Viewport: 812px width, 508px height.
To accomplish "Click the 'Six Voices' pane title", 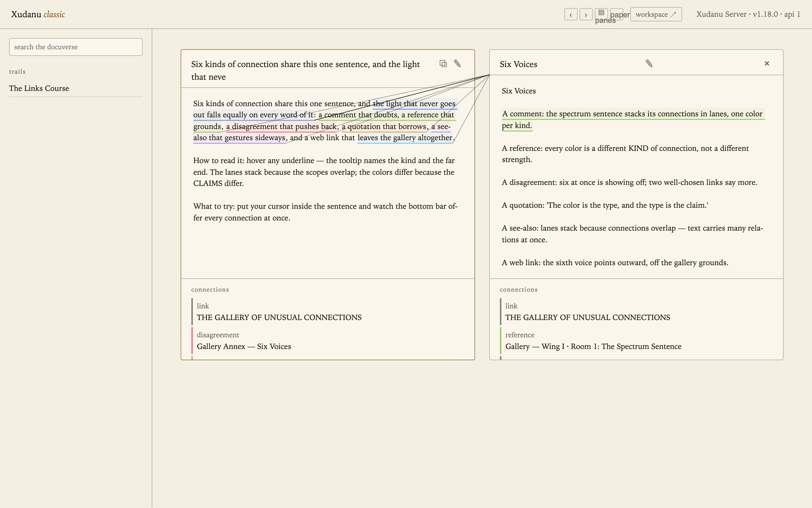I will coord(518,64).
